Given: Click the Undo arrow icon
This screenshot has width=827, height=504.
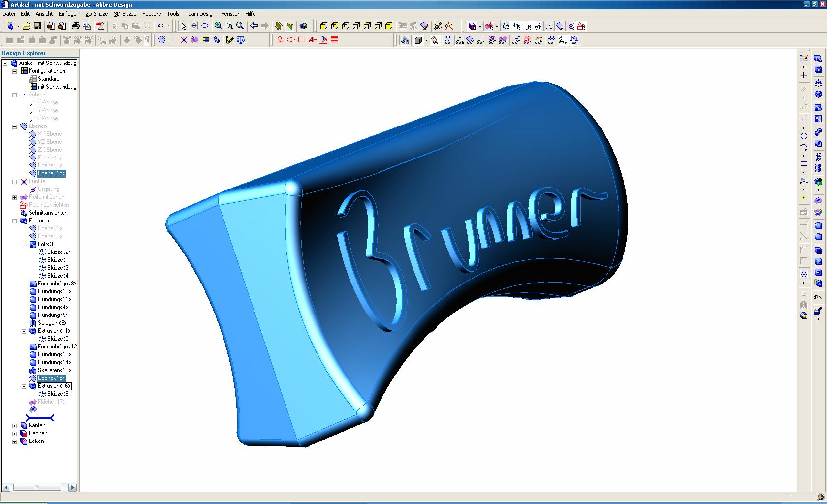Looking at the screenshot, I should [x=160, y=26].
